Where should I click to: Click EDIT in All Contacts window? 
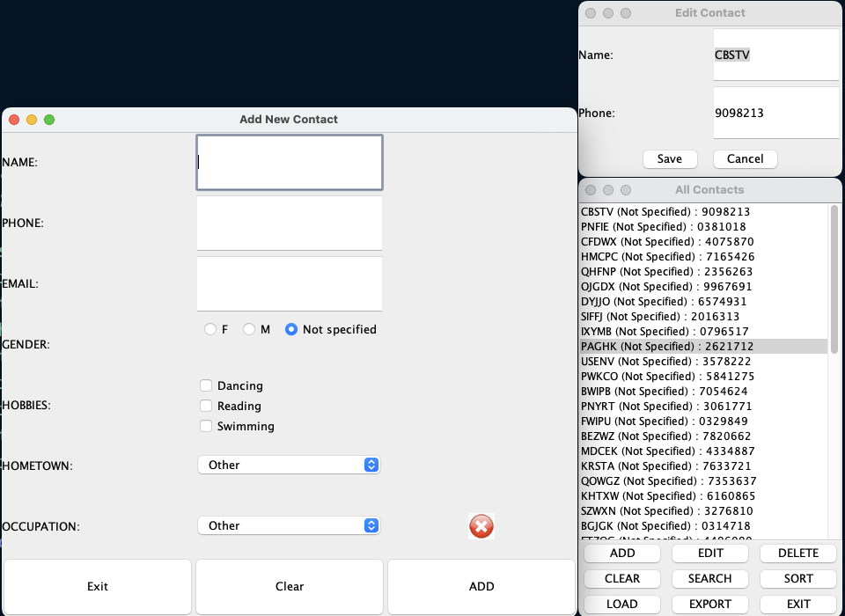pos(710,553)
